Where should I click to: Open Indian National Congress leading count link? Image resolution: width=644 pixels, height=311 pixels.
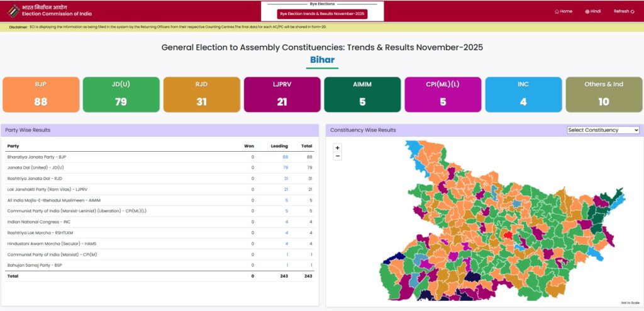tap(286, 222)
